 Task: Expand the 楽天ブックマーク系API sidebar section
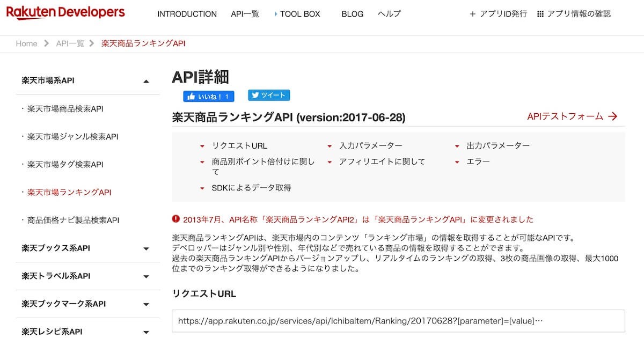(146, 304)
